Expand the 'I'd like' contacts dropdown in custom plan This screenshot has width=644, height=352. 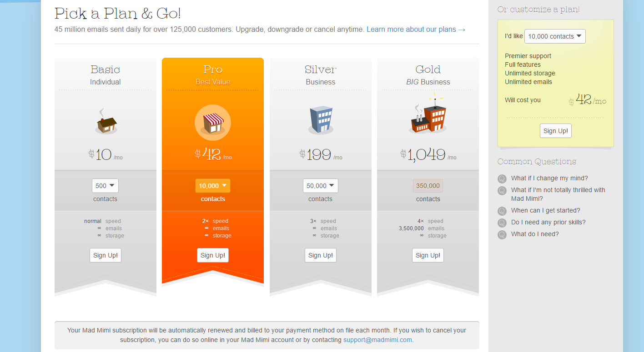point(555,36)
